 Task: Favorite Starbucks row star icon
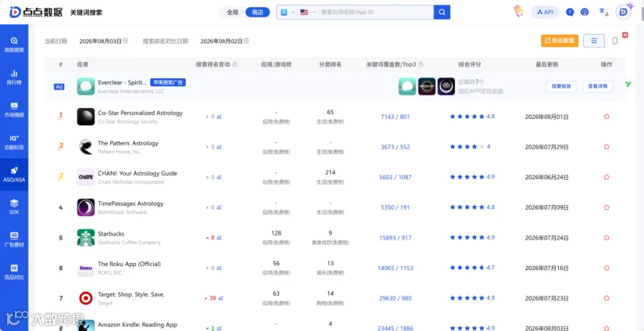tap(606, 238)
